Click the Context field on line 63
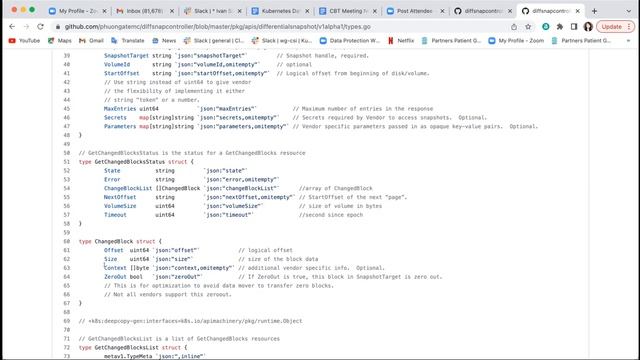This screenshot has width=640, height=360. point(115,268)
